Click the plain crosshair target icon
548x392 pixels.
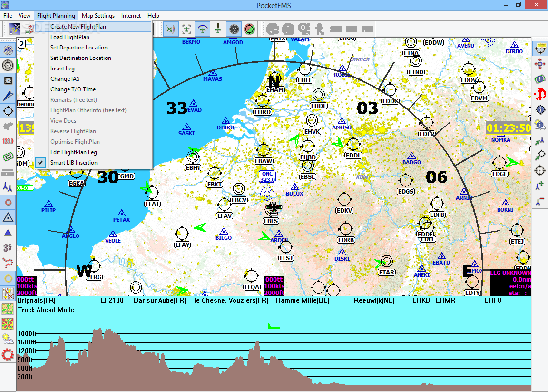pos(540,171)
